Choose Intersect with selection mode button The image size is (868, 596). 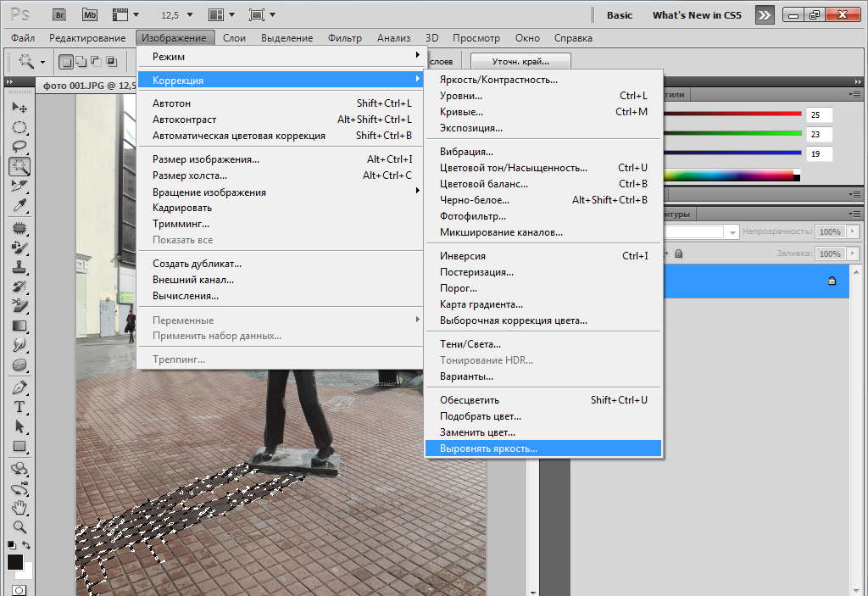pos(111,62)
